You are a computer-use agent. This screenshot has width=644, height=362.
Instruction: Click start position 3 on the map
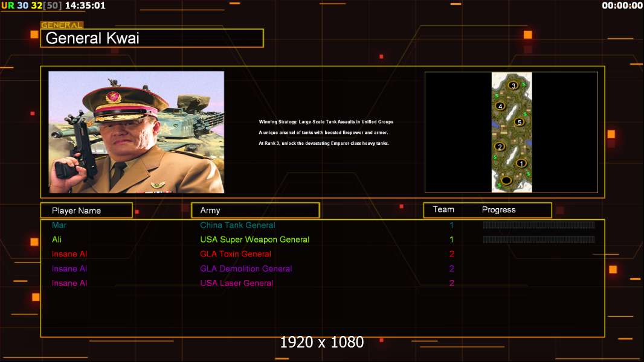[x=513, y=86]
